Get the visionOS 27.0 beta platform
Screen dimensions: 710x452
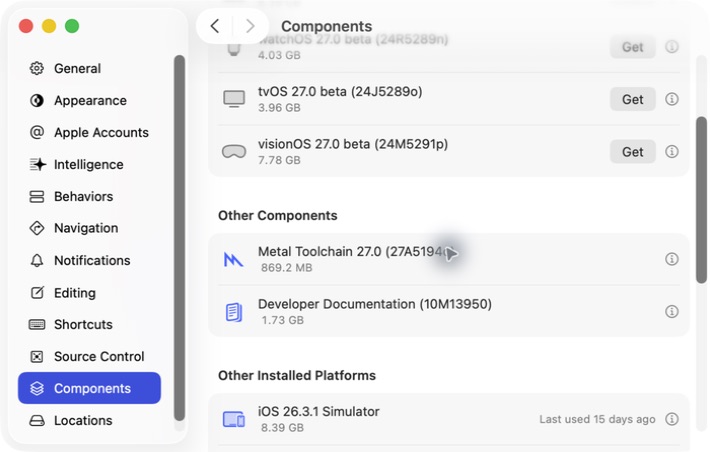pyautogui.click(x=633, y=152)
